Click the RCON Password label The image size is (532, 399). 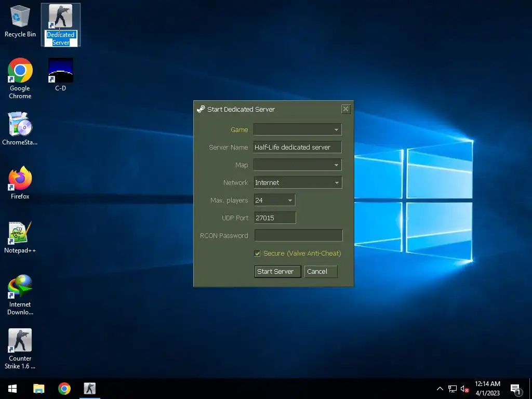tap(224, 235)
